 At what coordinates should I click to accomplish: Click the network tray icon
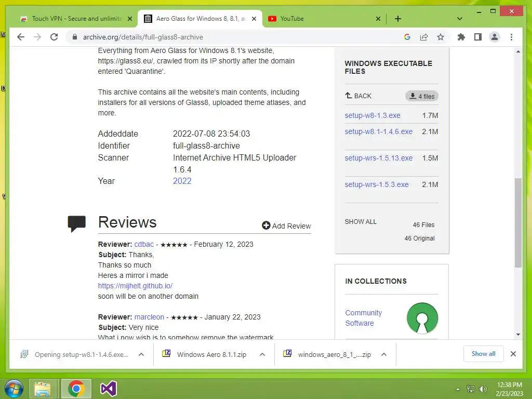point(471,389)
